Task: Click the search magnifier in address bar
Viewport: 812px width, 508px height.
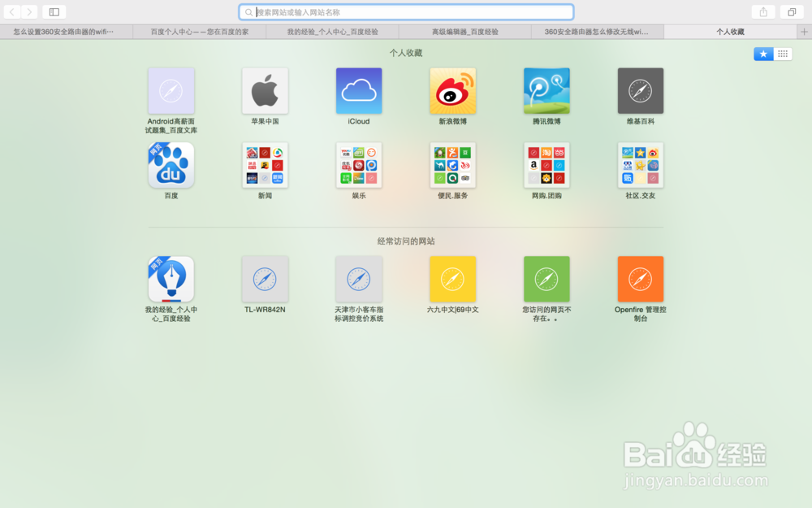Action: 248,12
